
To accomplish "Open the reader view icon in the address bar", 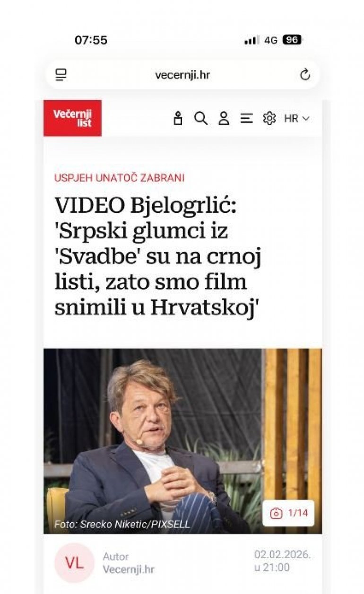I will (x=61, y=75).
